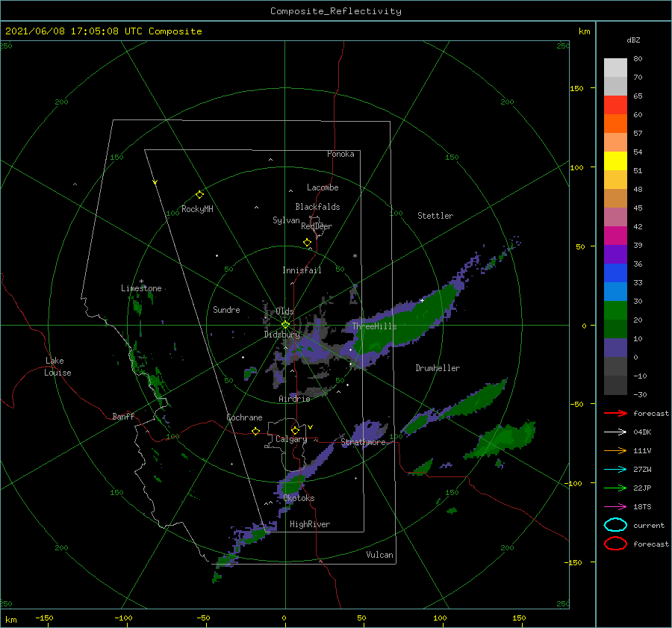The height and width of the screenshot is (628, 672).
Task: Click the Innisfail city label
Action: click(x=302, y=270)
